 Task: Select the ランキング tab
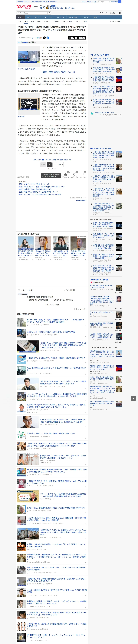tap(86, 17)
